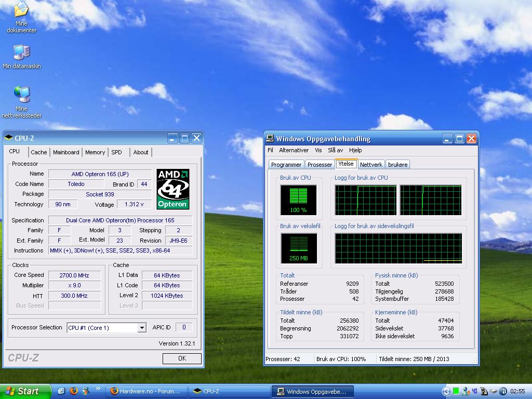
Task: Click the Socket 939 package field
Action: [x=100, y=194]
